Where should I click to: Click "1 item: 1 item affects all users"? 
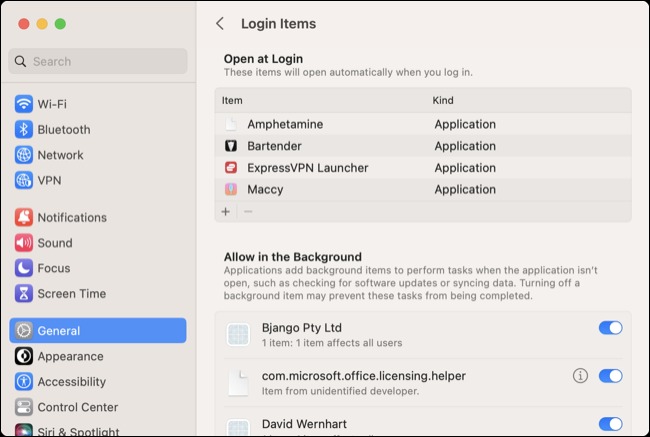pos(332,343)
